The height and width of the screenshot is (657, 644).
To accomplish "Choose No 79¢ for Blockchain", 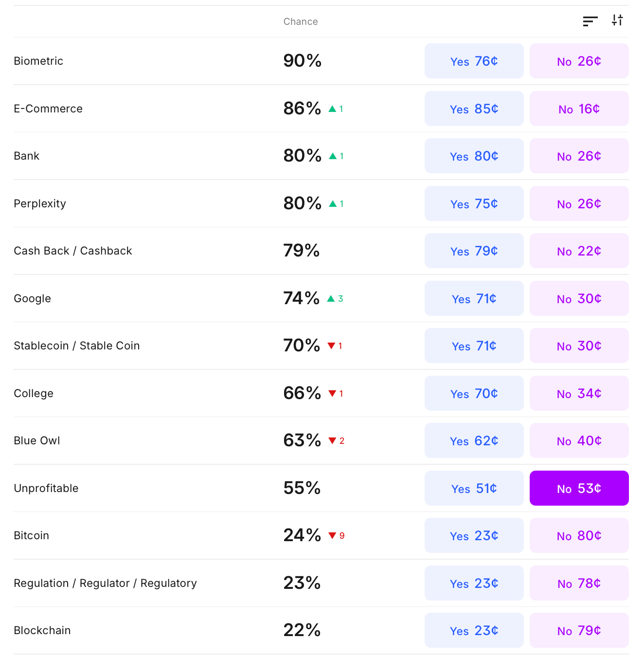I will (579, 631).
